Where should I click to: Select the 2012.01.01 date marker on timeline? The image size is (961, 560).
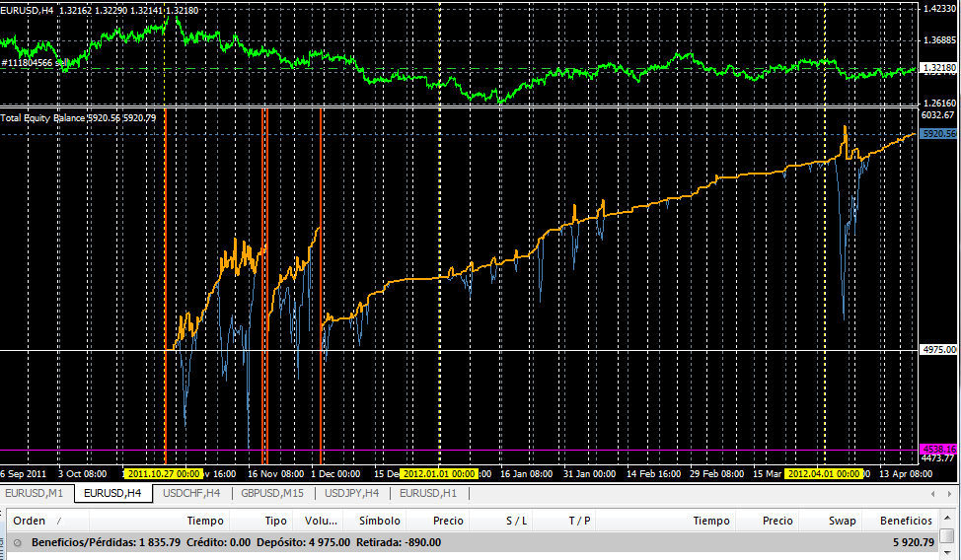point(439,473)
